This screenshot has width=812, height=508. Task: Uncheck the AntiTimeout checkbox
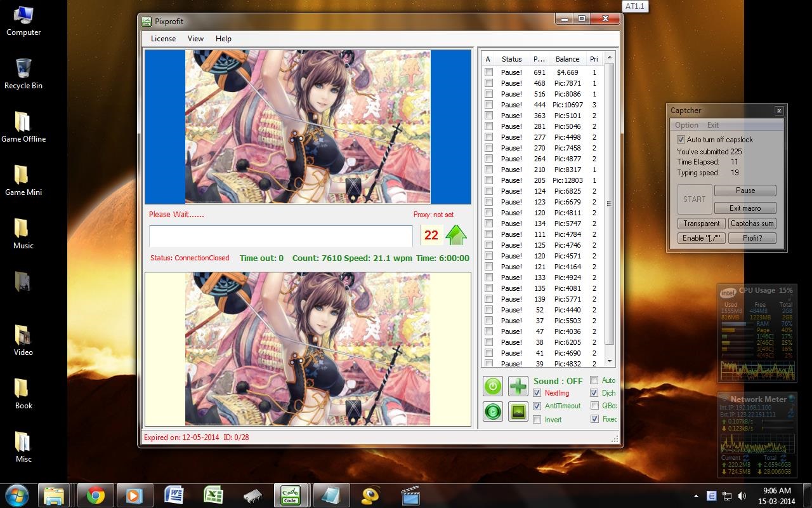[x=537, y=406]
